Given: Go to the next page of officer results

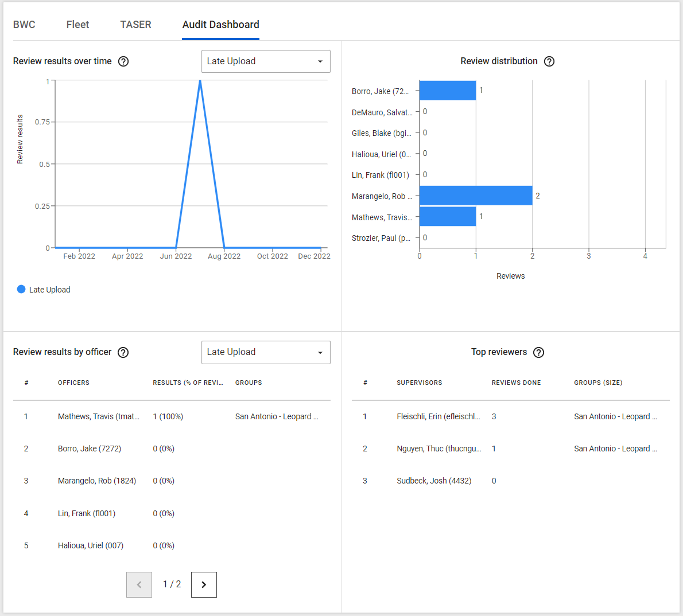Looking at the screenshot, I should click(204, 584).
